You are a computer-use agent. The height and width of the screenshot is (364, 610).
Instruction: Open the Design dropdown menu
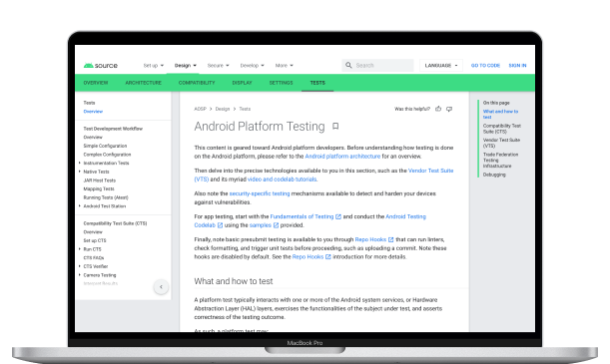tap(185, 65)
